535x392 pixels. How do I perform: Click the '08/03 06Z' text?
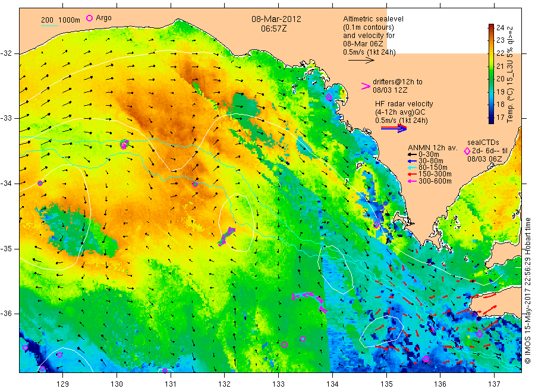(484, 159)
